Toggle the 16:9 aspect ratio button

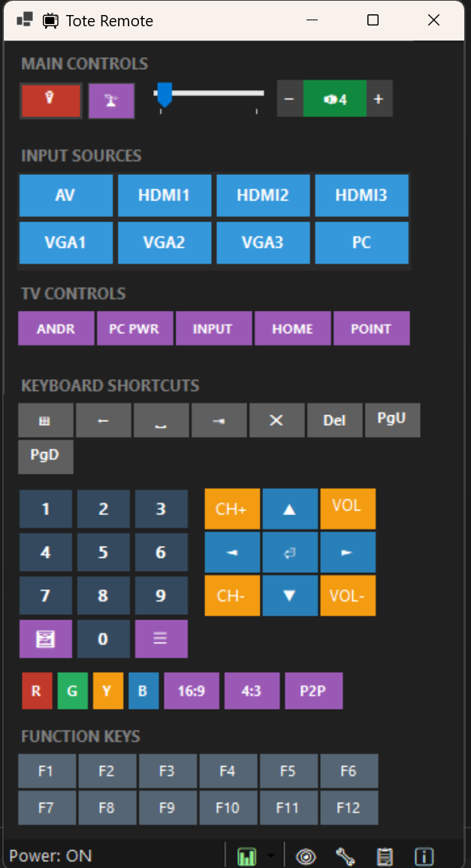point(192,691)
